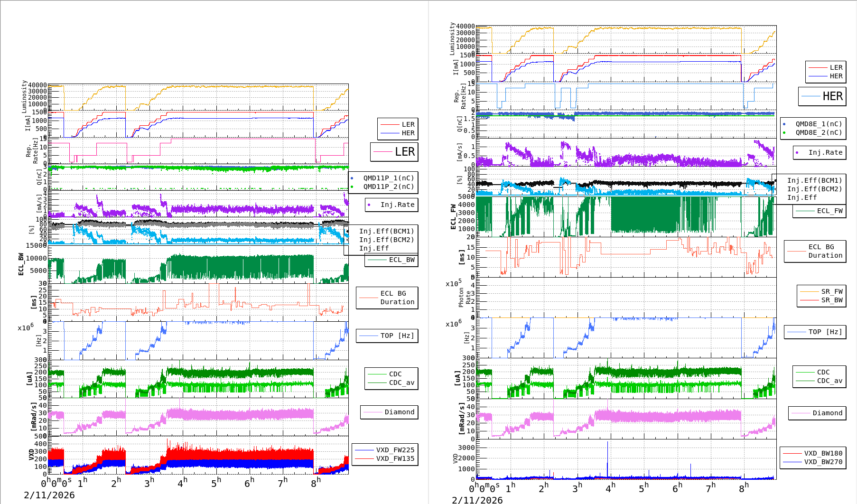
Task: Click the red VXD_FW135 legend line
Action: [x=364, y=458]
